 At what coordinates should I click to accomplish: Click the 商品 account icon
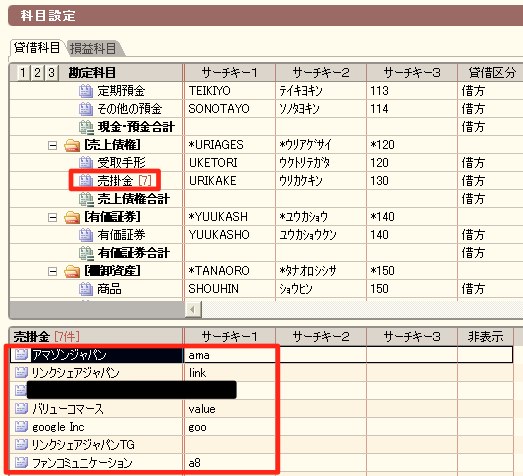coord(86,289)
